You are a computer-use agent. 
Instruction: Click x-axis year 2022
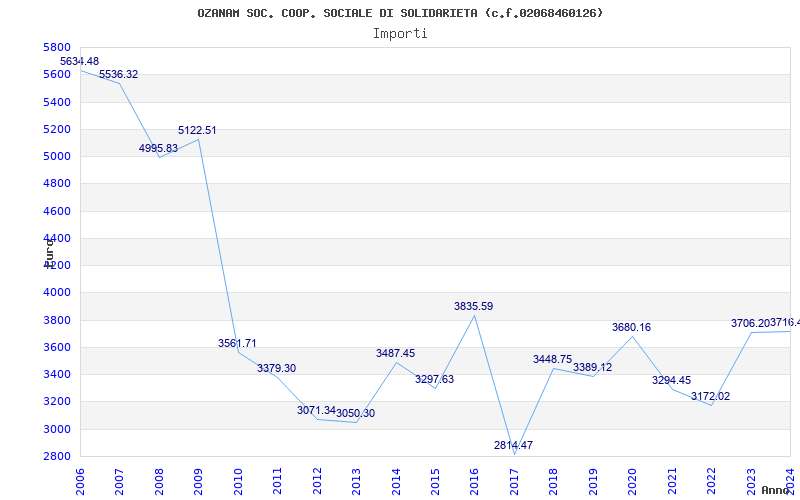(712, 481)
